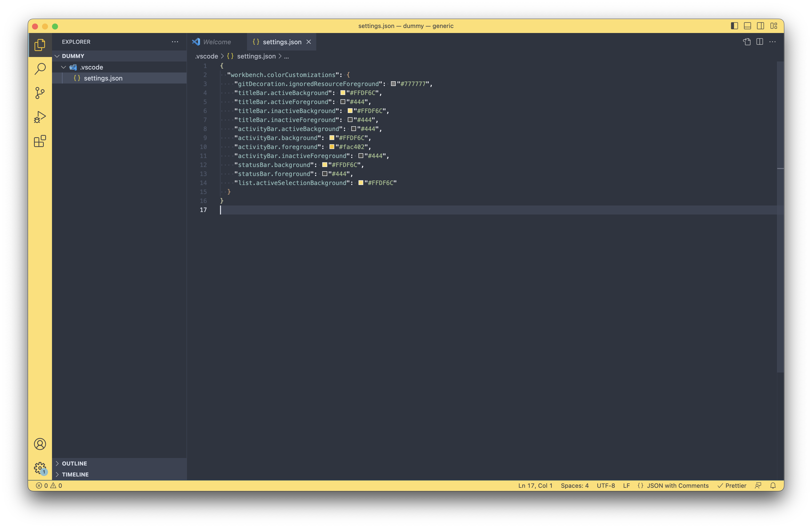Open statusBar.background color swatch
Screen dimensions: 812x528
point(324,165)
